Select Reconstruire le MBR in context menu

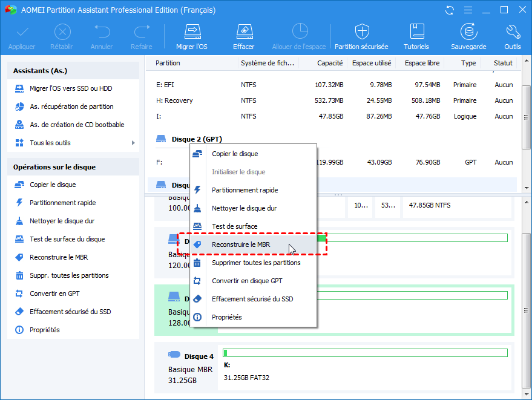241,244
